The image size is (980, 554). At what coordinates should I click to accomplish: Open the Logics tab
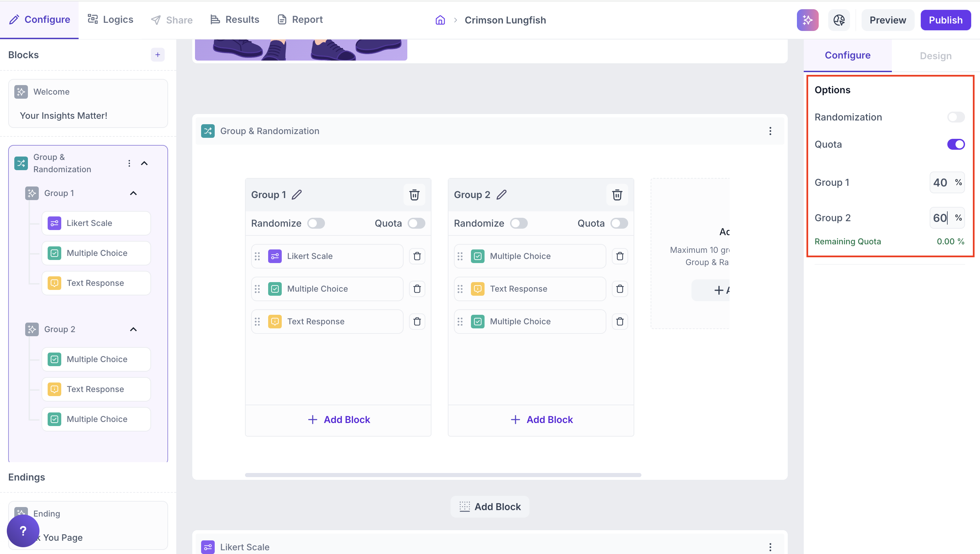[x=110, y=20]
